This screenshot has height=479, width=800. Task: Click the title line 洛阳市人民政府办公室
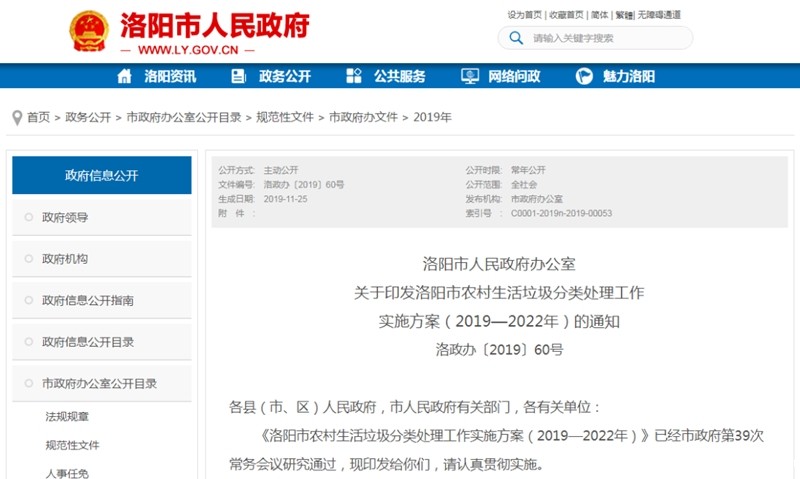(499, 264)
